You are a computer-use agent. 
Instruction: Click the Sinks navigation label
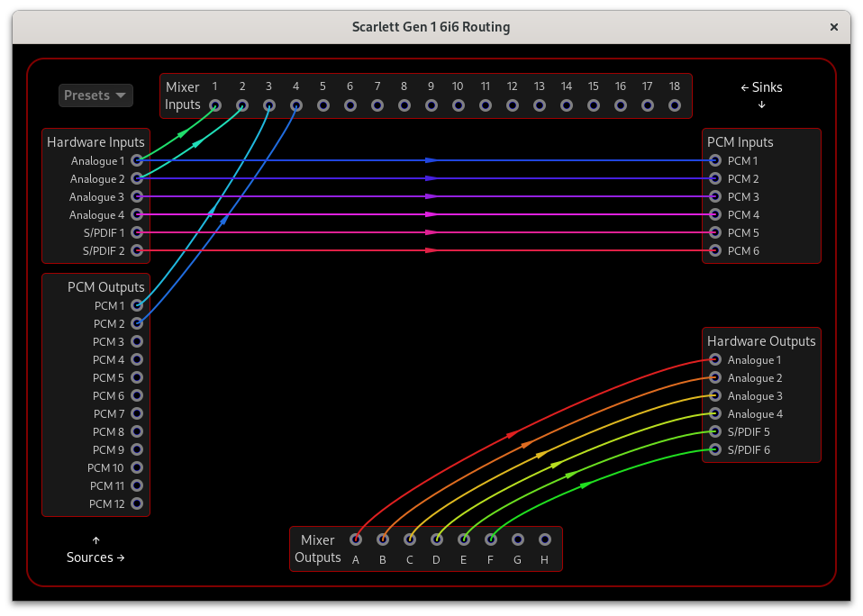[761, 87]
